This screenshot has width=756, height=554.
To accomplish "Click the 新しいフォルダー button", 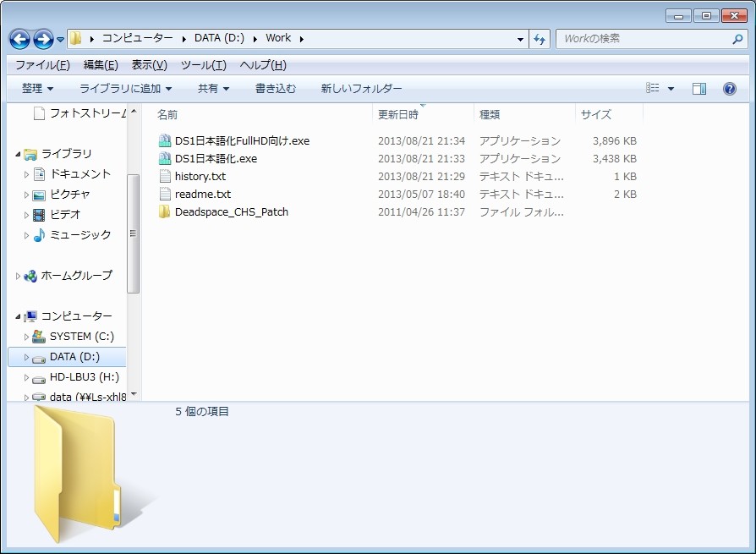I will (361, 88).
